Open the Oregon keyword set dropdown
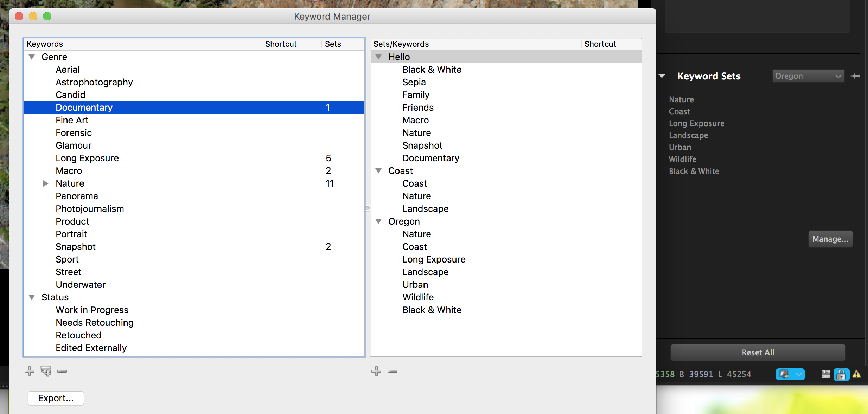This screenshot has width=868, height=414. pyautogui.click(x=808, y=76)
